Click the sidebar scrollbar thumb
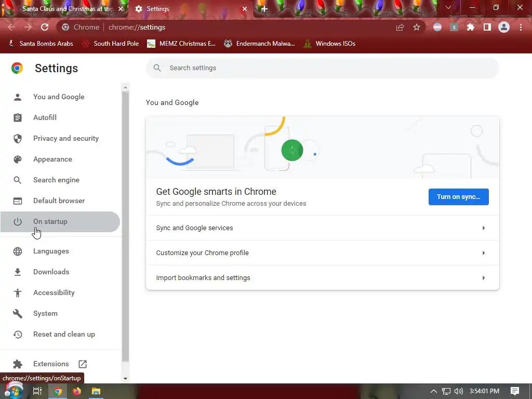The width and height of the screenshot is (532, 399). click(x=126, y=227)
